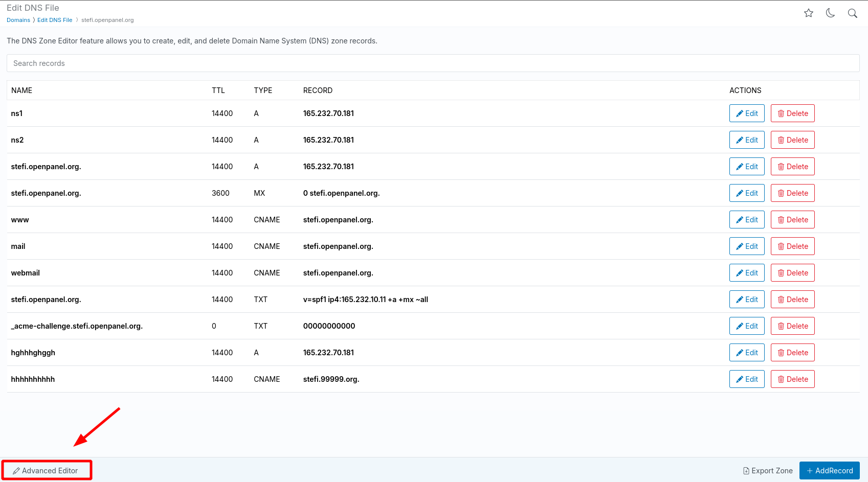Screen dimensions: 868x482
Task: Delete the www CNAME record
Action: coord(792,220)
